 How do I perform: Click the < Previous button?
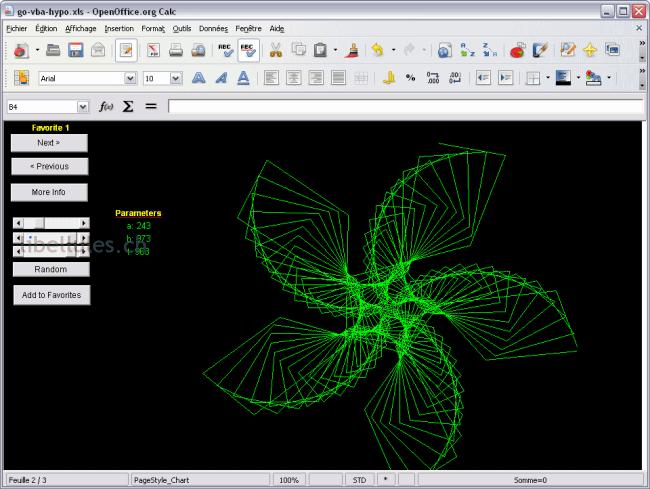click(49, 167)
